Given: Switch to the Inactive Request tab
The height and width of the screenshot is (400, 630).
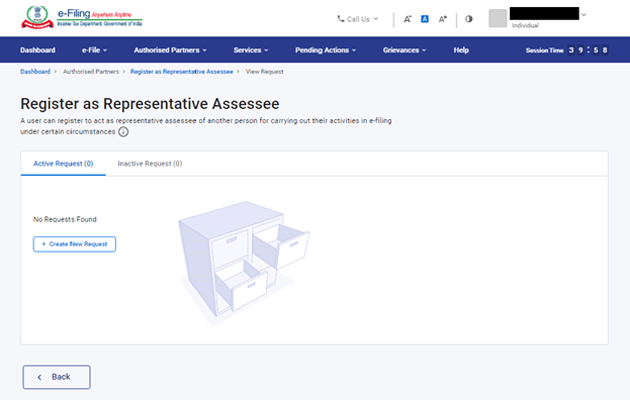Looking at the screenshot, I should (149, 163).
